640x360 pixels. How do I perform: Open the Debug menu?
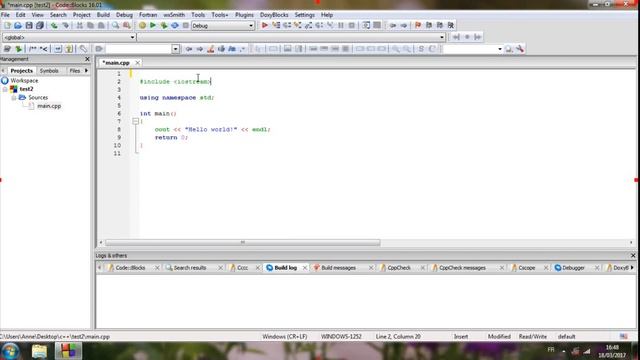click(x=124, y=15)
